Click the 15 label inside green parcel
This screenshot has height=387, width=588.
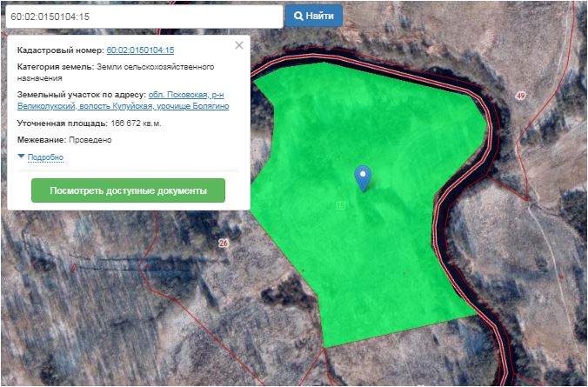point(340,205)
